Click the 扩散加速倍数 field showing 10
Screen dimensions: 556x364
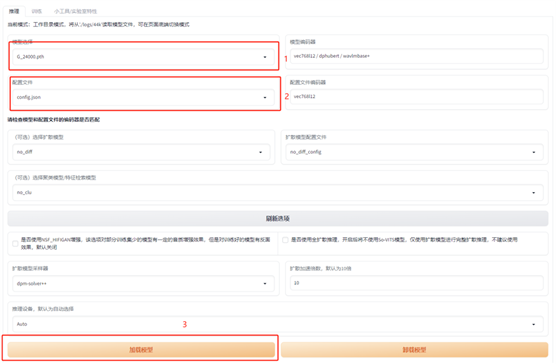click(417, 283)
